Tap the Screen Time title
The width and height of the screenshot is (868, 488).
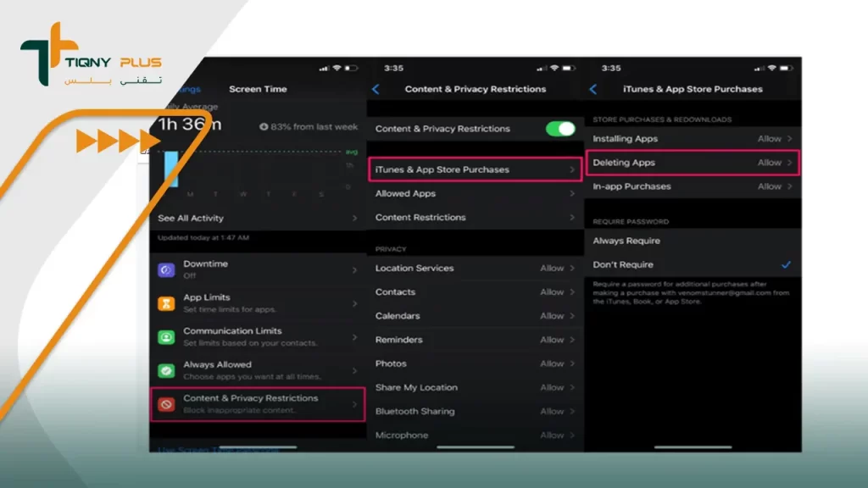pyautogui.click(x=258, y=89)
